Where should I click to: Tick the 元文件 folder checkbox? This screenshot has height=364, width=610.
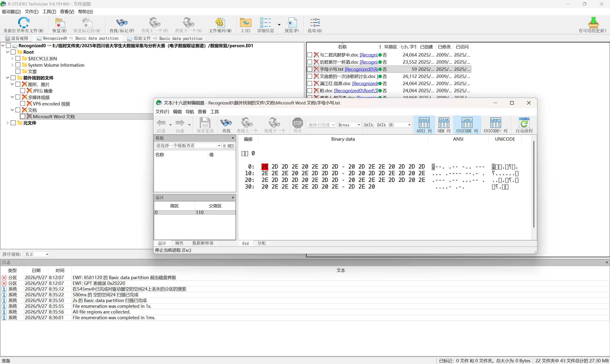click(x=13, y=123)
